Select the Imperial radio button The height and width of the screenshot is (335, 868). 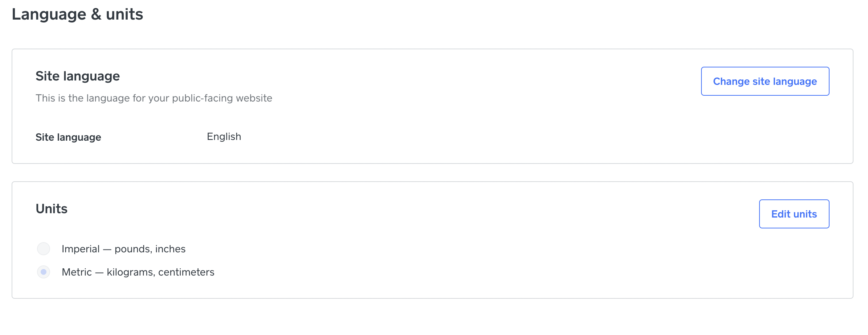44,249
